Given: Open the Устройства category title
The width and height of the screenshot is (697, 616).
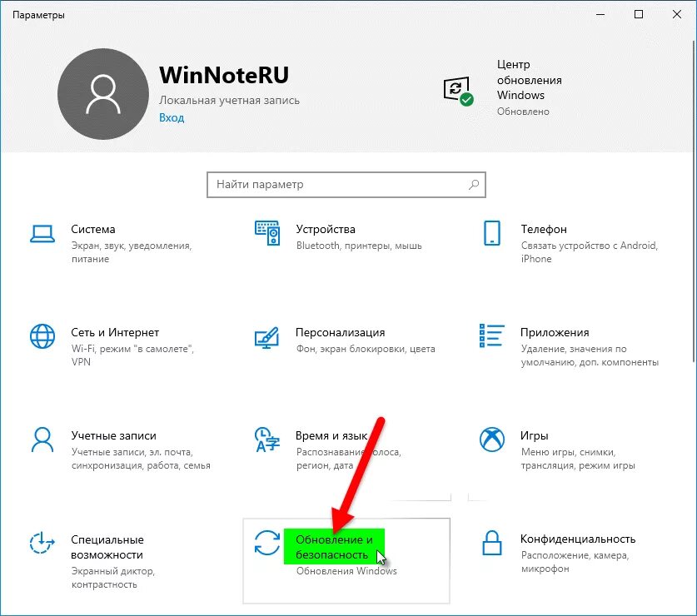Looking at the screenshot, I should tap(326, 229).
